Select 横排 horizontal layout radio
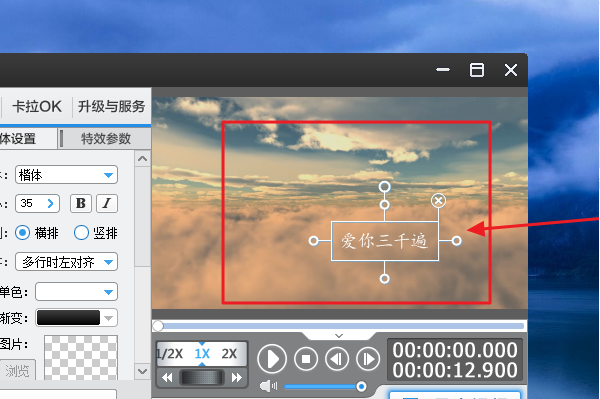Image resolution: width=600 pixels, height=399 pixels. coord(23,233)
